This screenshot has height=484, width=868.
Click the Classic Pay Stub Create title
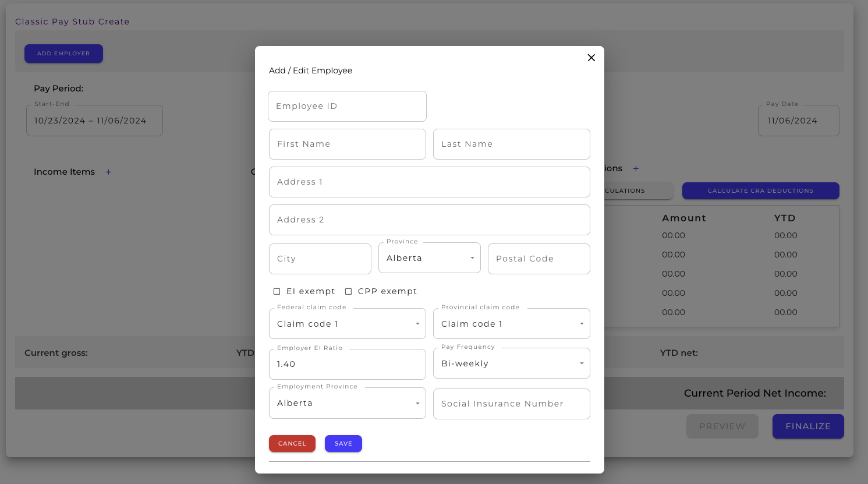72,22
